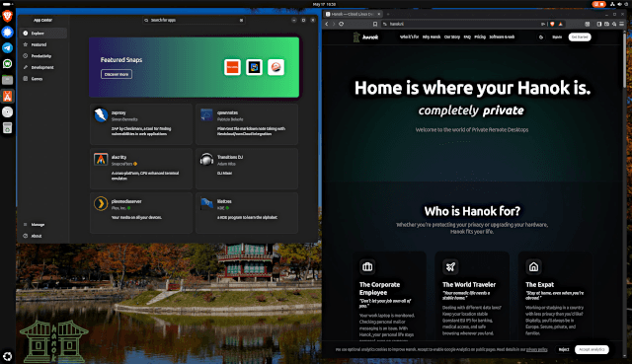The image size is (632, 364).
Task: Open the rightmost featured snap tile
Action: pos(276,67)
